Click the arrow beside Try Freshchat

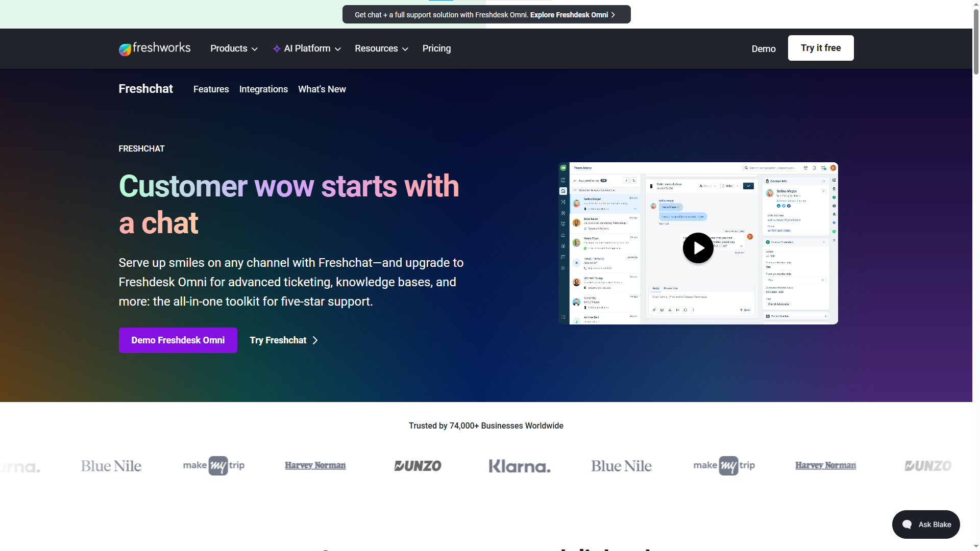[315, 340]
